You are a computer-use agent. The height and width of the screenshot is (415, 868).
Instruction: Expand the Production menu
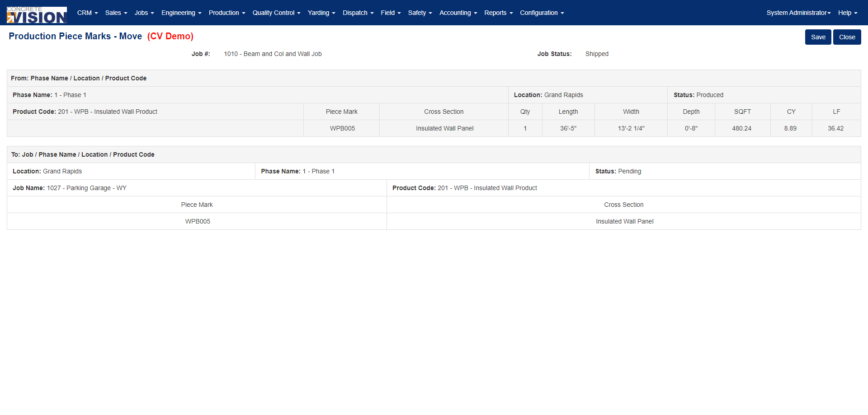pyautogui.click(x=227, y=13)
